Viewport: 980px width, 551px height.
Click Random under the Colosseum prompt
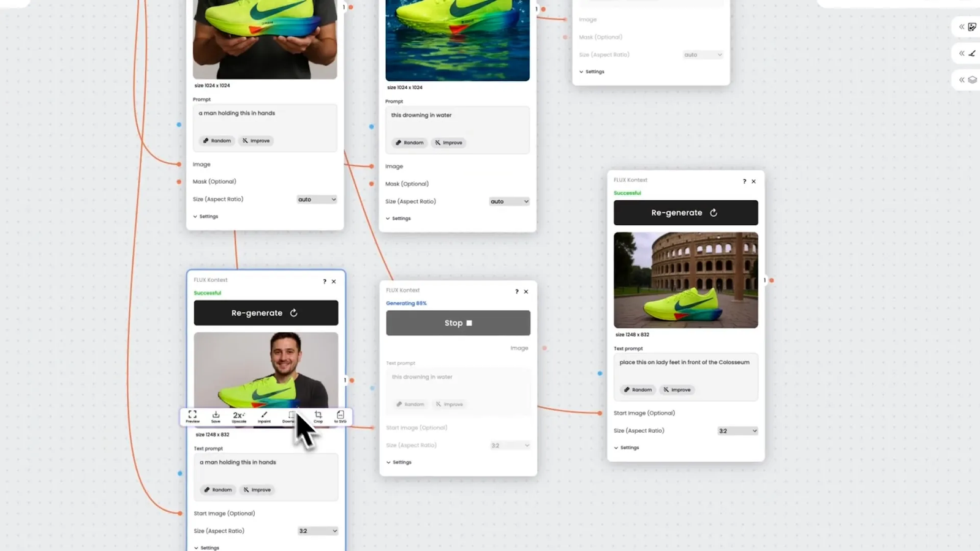(x=638, y=389)
